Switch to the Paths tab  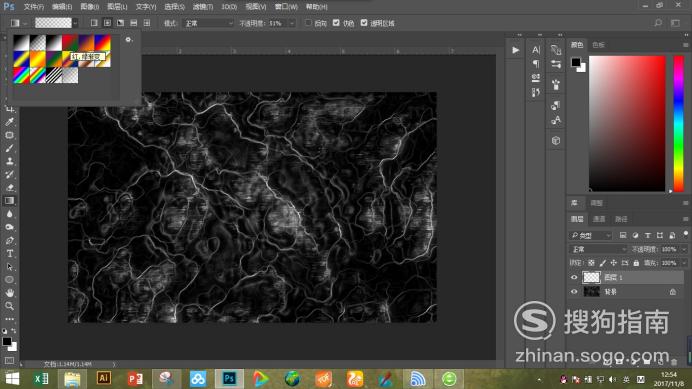coord(621,219)
